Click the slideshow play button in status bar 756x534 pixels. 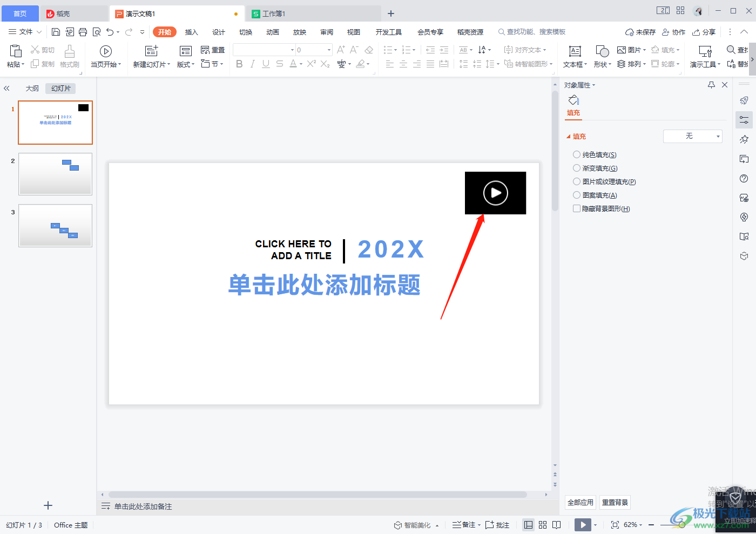point(583,525)
